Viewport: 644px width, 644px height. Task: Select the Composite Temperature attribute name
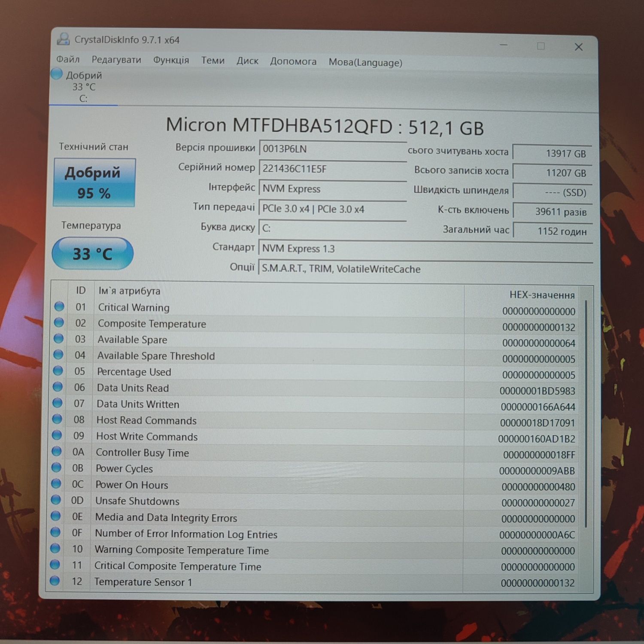(152, 324)
